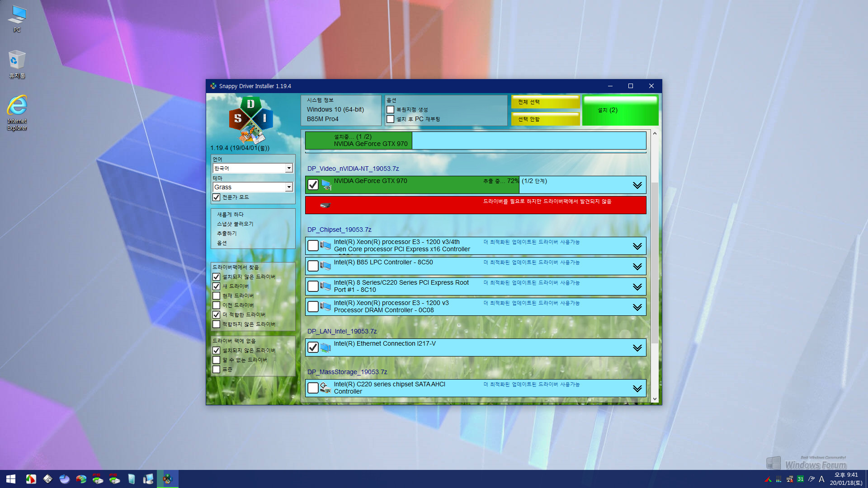Toggle expert mode (전문가 모드) checkbox

coord(217,197)
